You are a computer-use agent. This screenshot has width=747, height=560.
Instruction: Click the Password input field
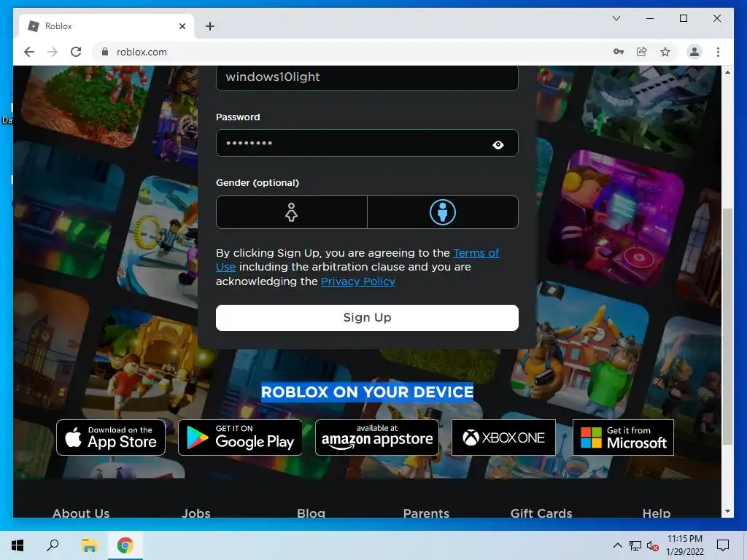tap(367, 143)
